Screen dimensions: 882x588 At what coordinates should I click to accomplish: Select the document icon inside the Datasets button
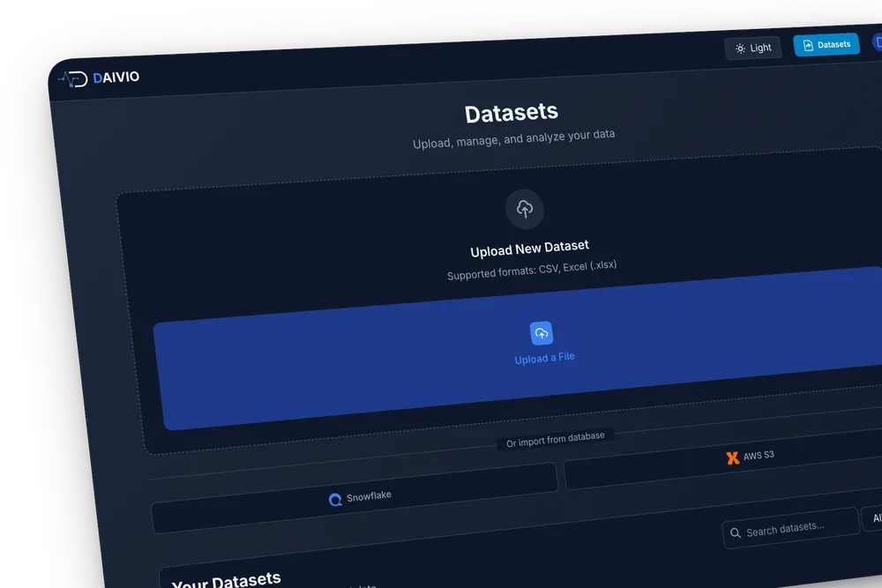(807, 44)
